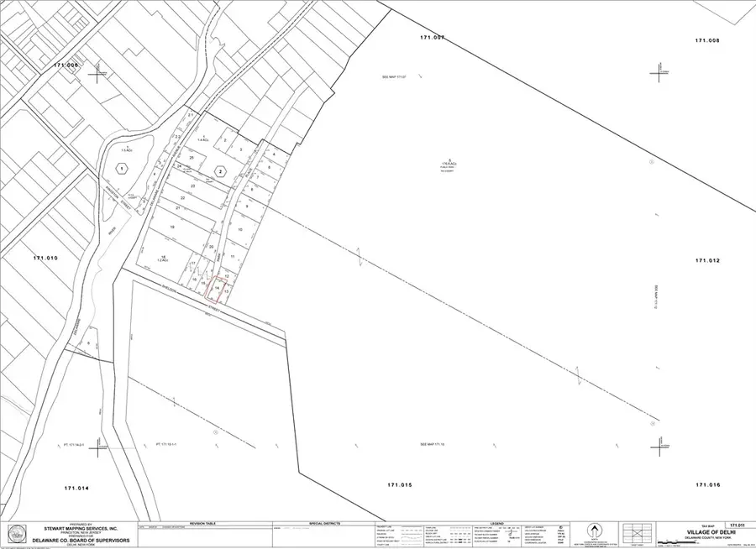Viewport: 756px width, 549px height.
Task: Select map sheet label 171.008
Action: point(707,40)
